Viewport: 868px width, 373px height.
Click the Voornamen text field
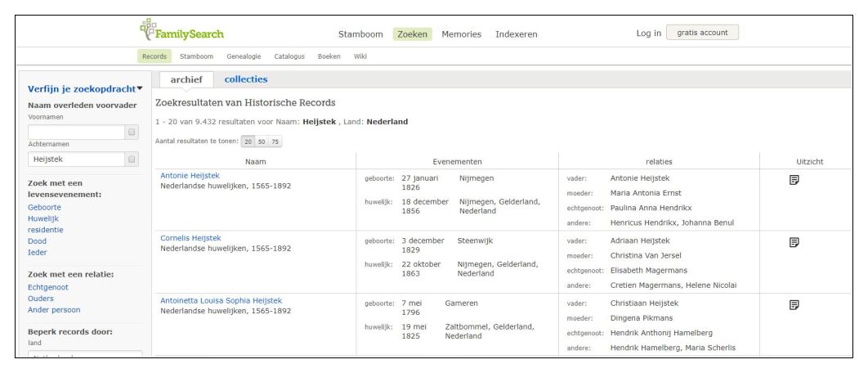74,133
